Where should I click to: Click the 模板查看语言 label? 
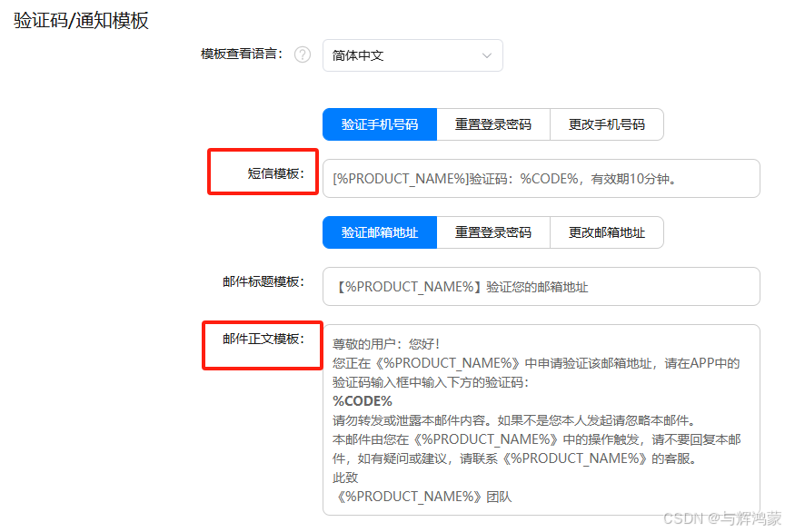(242, 54)
